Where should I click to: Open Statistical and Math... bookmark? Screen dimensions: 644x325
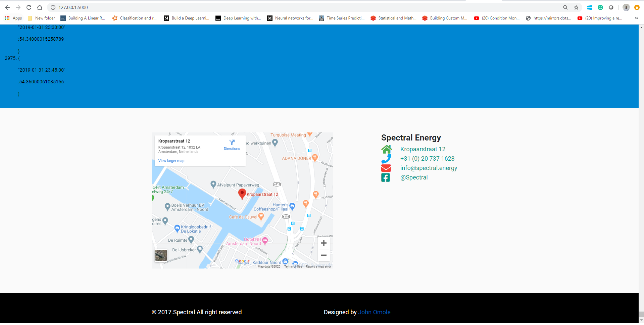click(393, 18)
